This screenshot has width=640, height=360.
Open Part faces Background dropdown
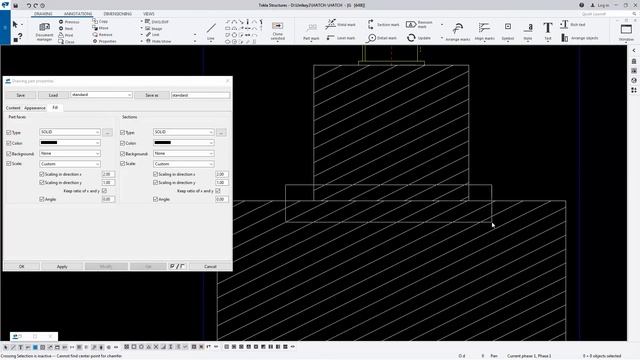(x=70, y=153)
